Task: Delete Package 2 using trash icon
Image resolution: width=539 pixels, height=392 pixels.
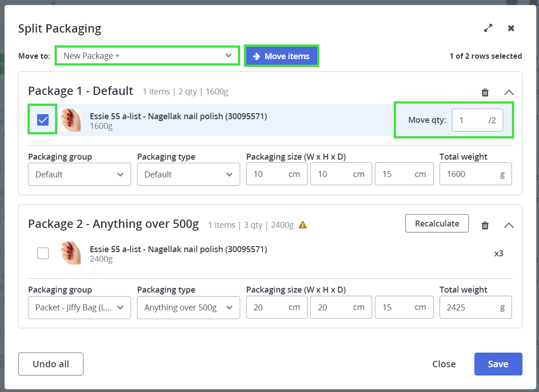Action: 485,226
